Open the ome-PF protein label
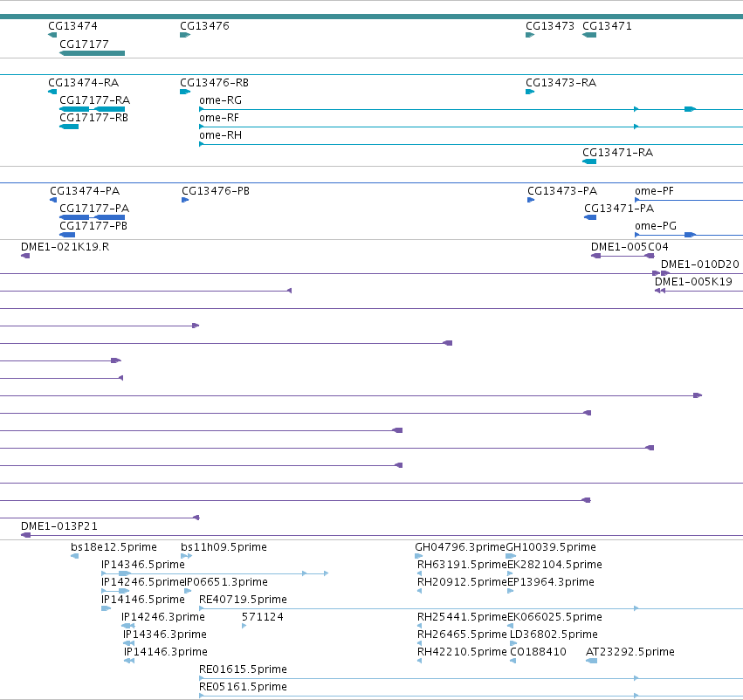Viewport: 743px width, 700px height. pyautogui.click(x=654, y=191)
